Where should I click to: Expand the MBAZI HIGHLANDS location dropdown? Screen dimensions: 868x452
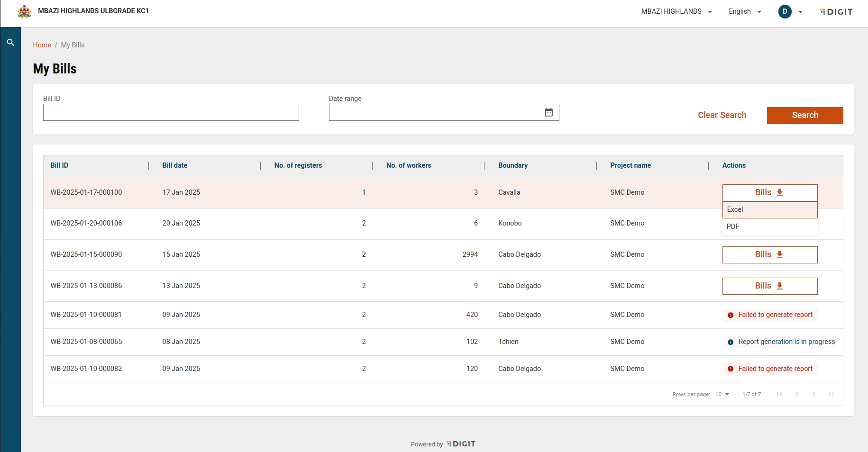[x=676, y=11]
